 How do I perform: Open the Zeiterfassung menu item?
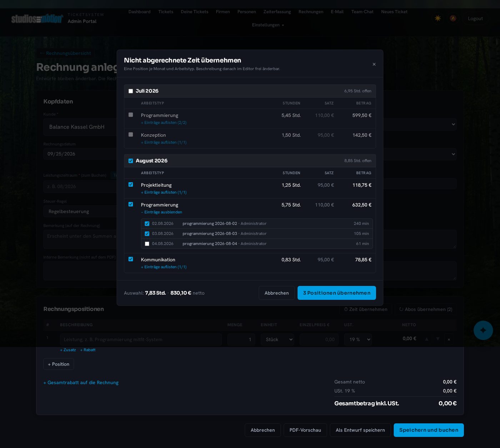[277, 12]
